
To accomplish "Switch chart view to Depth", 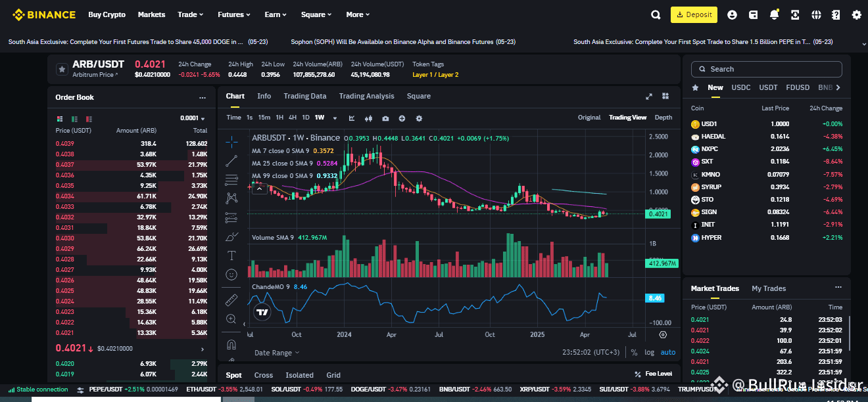I will click(663, 118).
